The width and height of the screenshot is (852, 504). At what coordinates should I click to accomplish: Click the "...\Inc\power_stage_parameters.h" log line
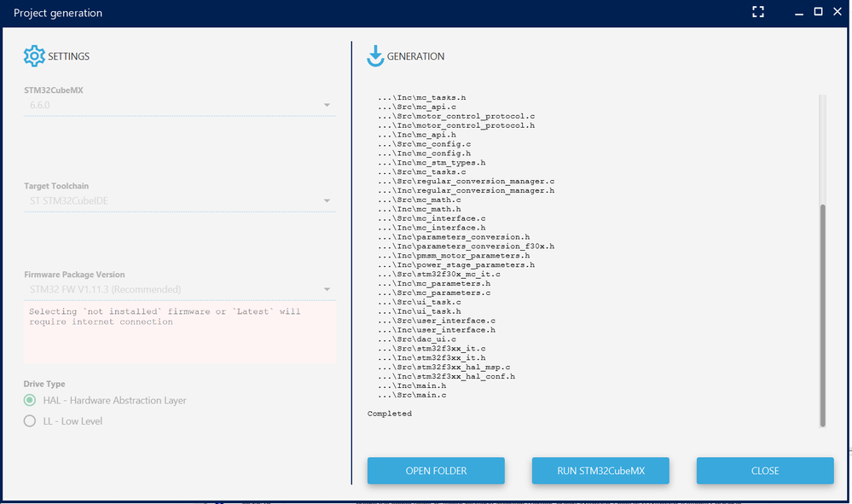456,265
